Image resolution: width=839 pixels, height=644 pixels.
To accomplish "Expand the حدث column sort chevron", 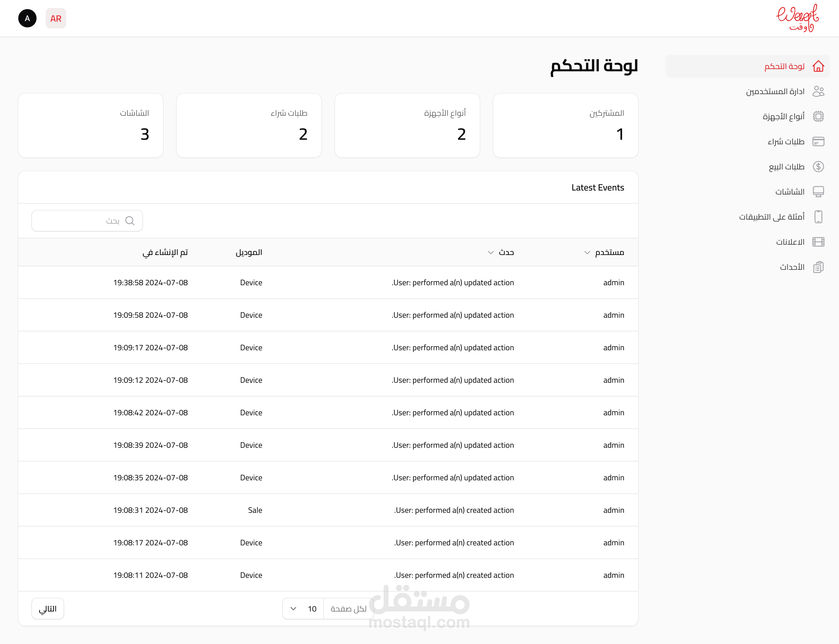I will coord(491,253).
